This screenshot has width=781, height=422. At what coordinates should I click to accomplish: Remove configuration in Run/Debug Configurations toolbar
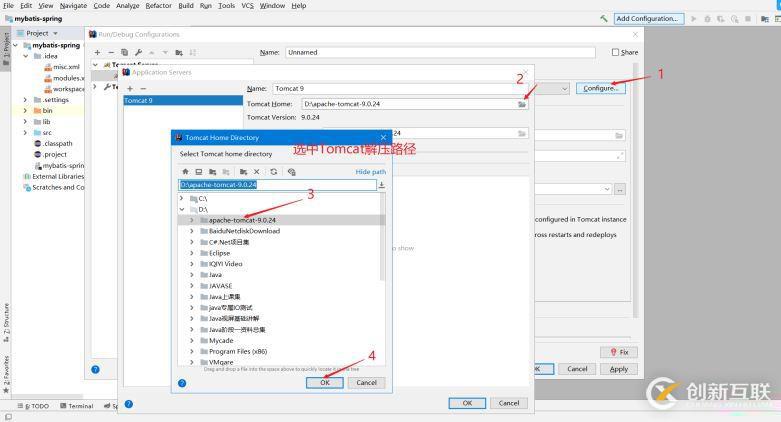111,52
